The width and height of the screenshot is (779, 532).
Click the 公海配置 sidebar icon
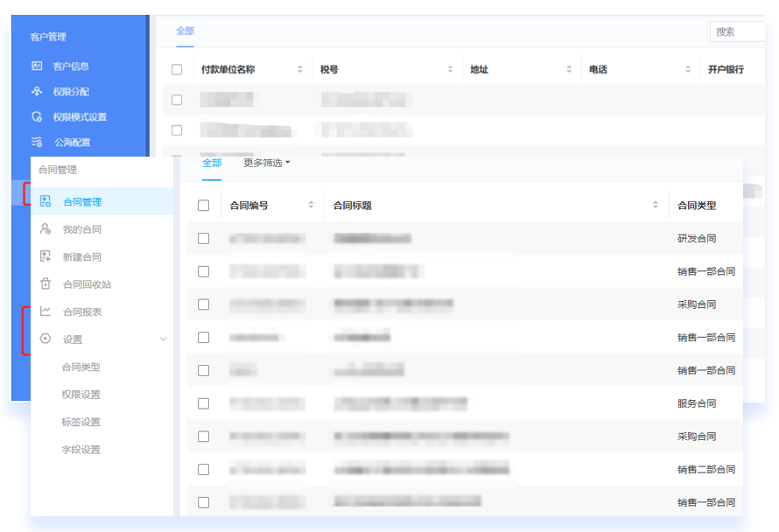point(37,142)
